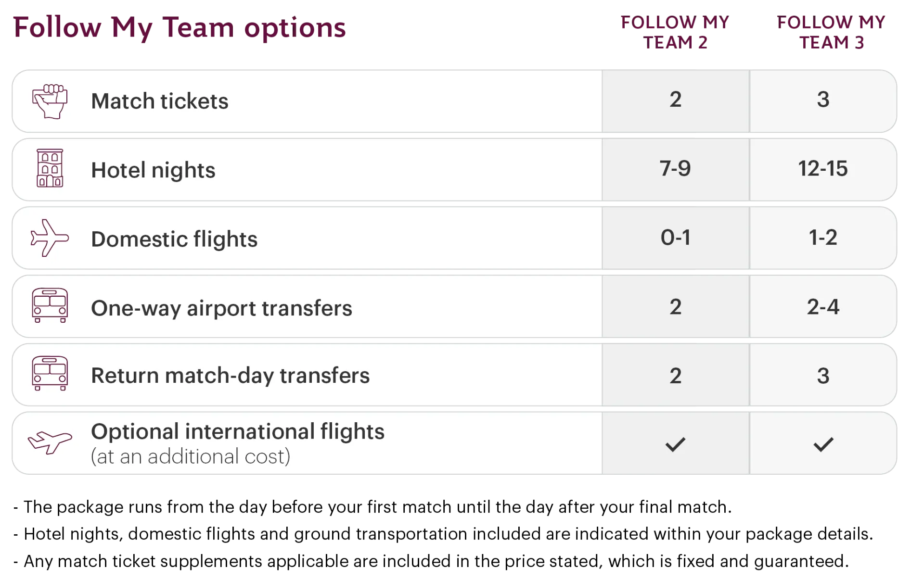The width and height of the screenshot is (924, 580).
Task: Select the Follow My Team 2 column header
Action: pyautogui.click(x=675, y=33)
